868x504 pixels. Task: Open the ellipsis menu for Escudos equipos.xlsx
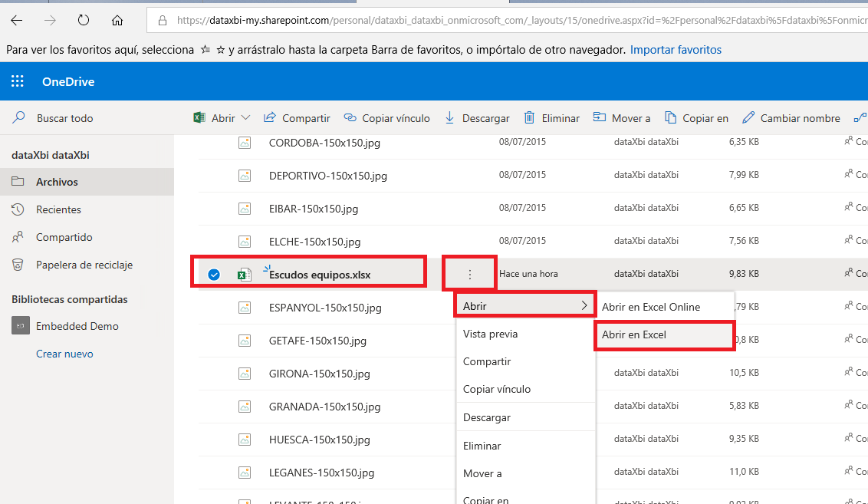click(469, 273)
